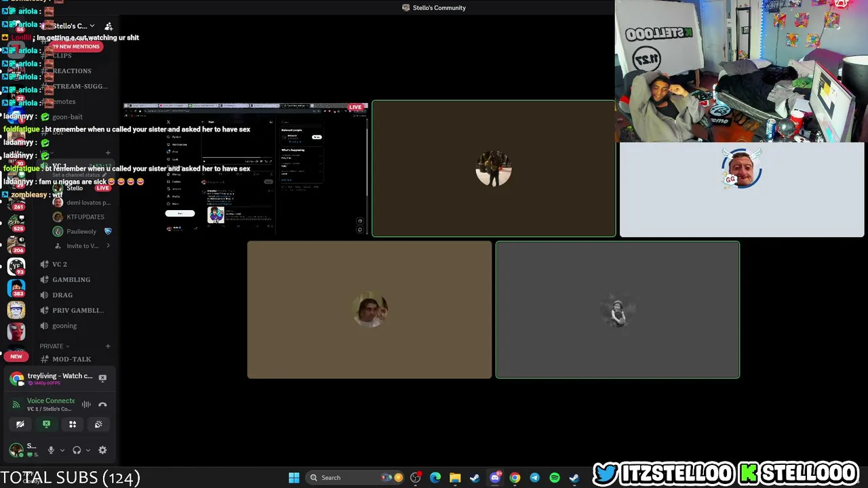Screen dimensions: 868x488
Task: Pop out stream with tile corner icon
Action: [x=360, y=221]
